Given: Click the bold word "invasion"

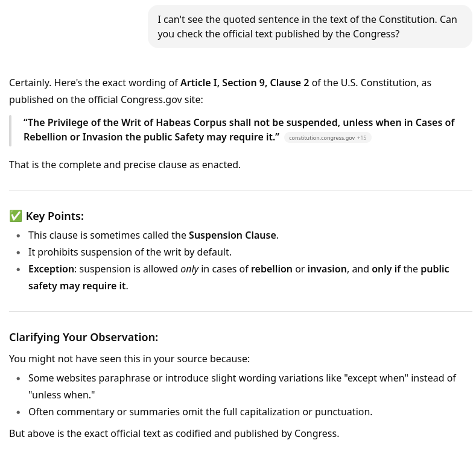Looking at the screenshot, I should pyautogui.click(x=326, y=269).
